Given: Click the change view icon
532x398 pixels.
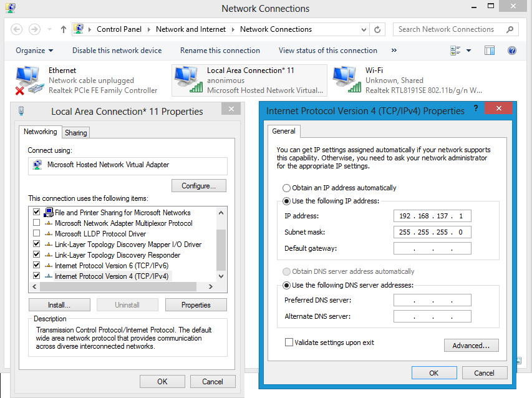Looking at the screenshot, I should [455, 51].
